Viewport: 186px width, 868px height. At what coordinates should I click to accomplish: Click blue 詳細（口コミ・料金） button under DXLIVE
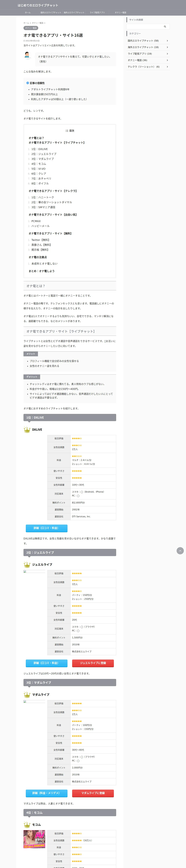pyautogui.click(x=47, y=528)
